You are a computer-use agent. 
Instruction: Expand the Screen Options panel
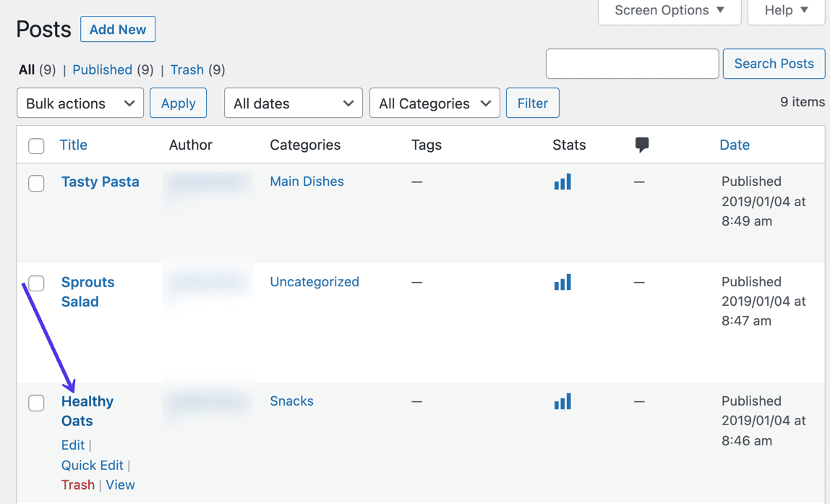[x=668, y=10]
